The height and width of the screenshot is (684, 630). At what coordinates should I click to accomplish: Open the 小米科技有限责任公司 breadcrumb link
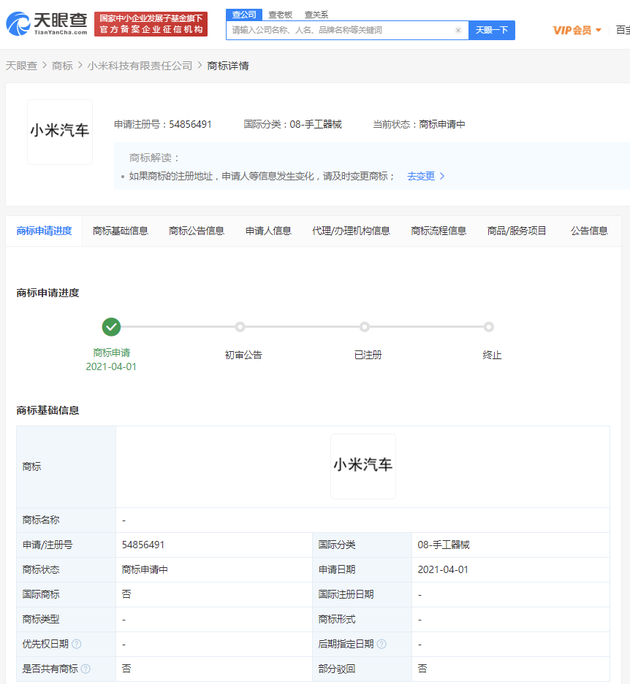140,66
